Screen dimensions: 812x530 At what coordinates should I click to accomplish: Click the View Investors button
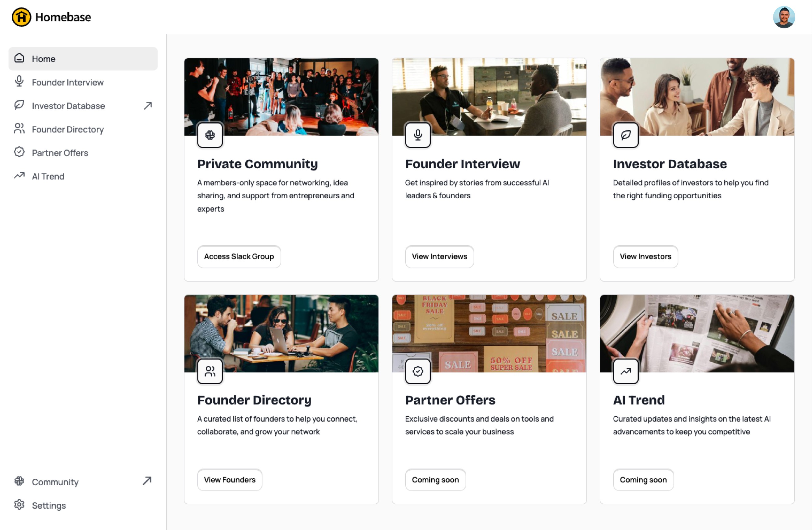pos(645,256)
